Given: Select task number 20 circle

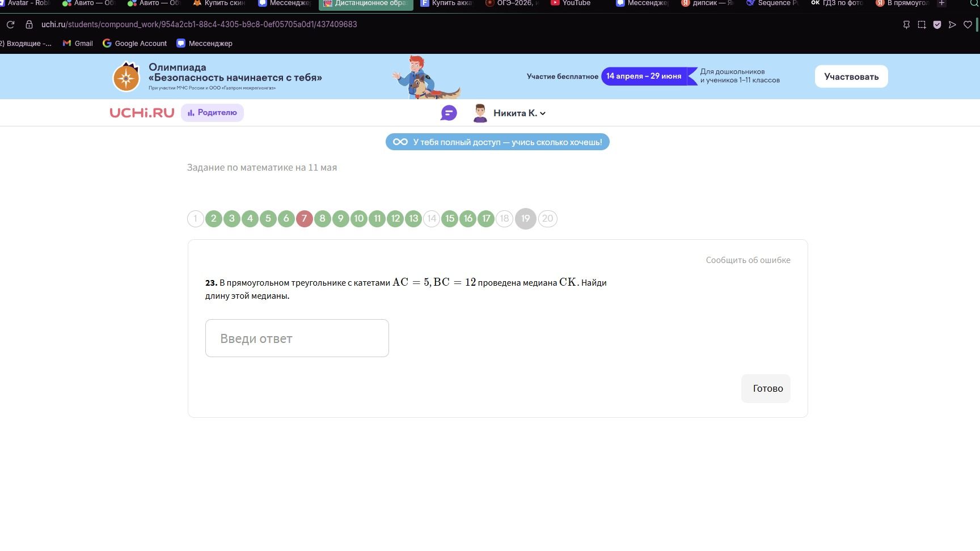Looking at the screenshot, I should pyautogui.click(x=547, y=219).
